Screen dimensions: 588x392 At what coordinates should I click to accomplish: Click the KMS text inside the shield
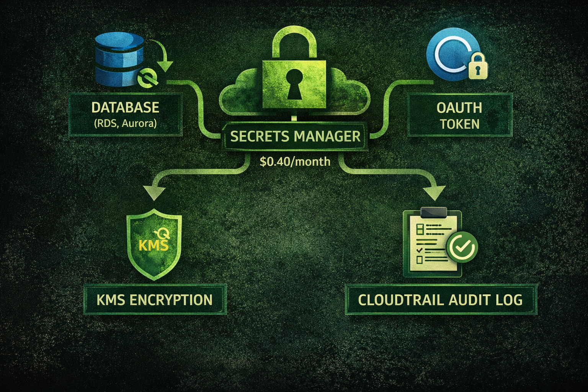[x=153, y=245]
